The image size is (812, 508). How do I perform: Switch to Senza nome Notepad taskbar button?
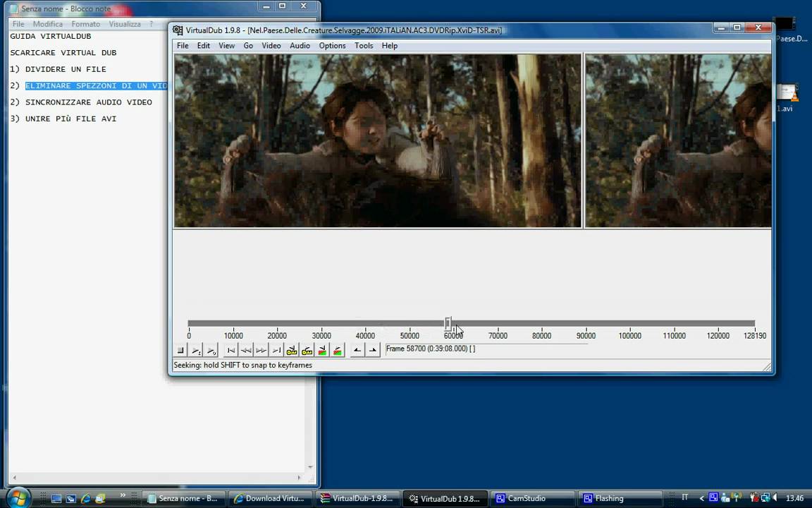tap(183, 498)
